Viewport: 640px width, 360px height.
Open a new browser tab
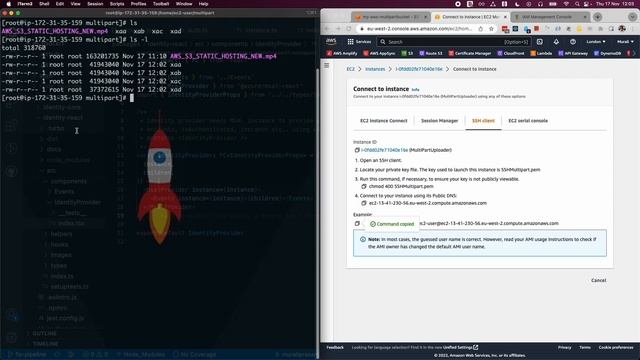pyautogui.click(x=597, y=17)
